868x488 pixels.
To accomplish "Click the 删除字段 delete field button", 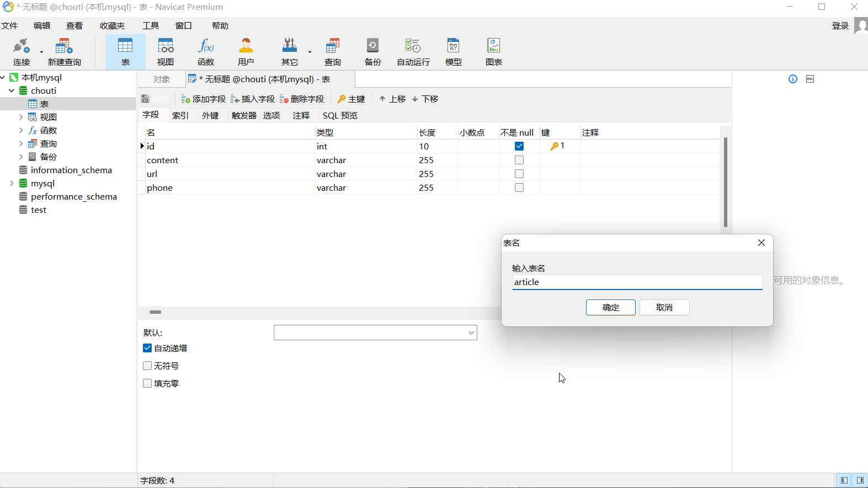I will (x=302, y=99).
